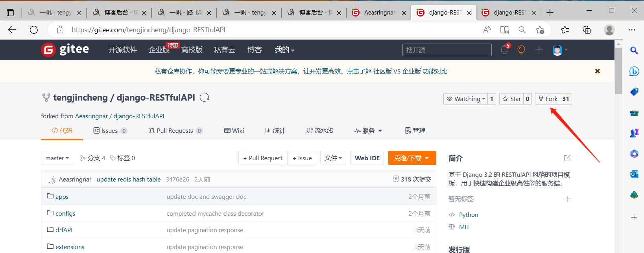View 318 次提交 commit history
644x253 pixels.
[412, 179]
